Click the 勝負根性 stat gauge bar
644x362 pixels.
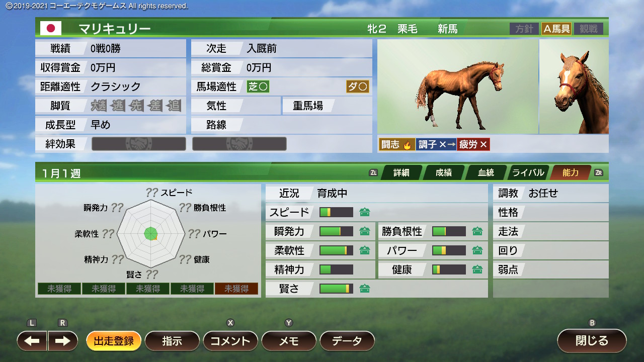pyautogui.click(x=449, y=231)
